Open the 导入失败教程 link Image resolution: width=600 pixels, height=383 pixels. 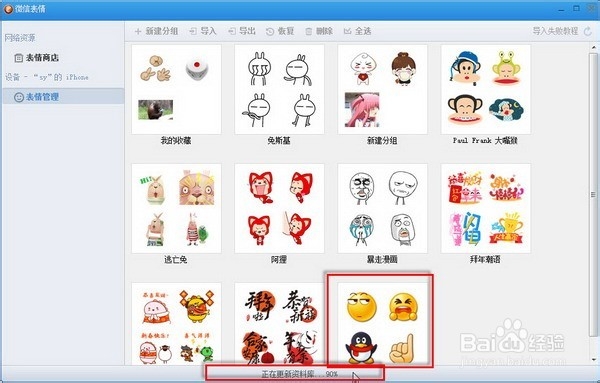[x=555, y=31]
